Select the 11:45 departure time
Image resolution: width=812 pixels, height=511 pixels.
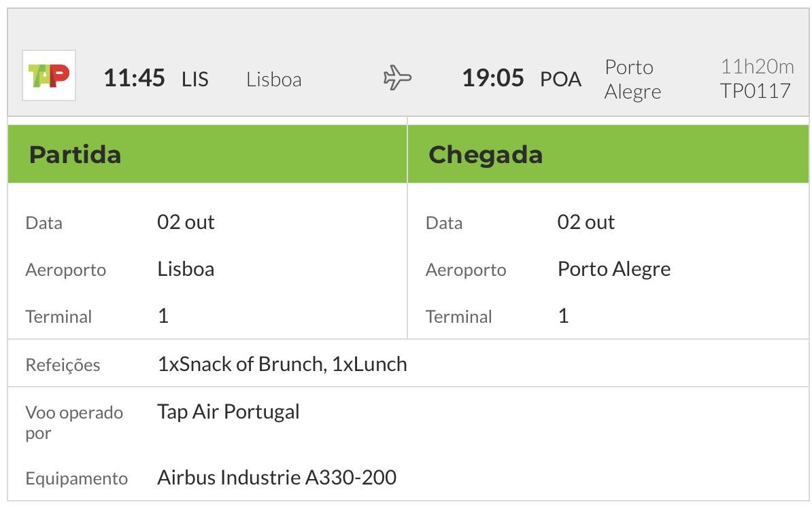[x=134, y=78]
